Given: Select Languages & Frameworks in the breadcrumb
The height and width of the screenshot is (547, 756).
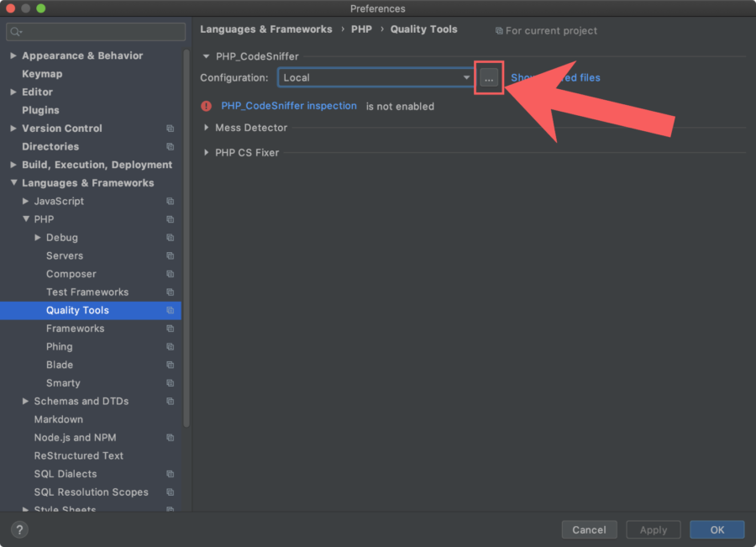Looking at the screenshot, I should coord(266,29).
